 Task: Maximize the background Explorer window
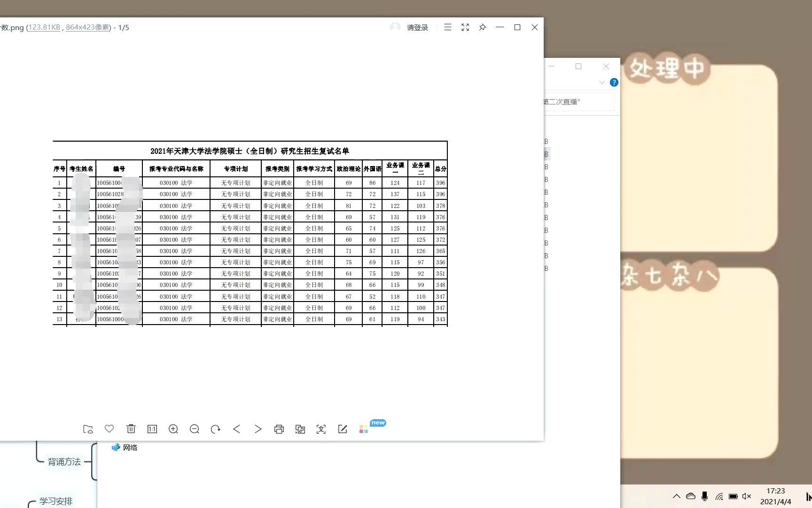point(578,66)
